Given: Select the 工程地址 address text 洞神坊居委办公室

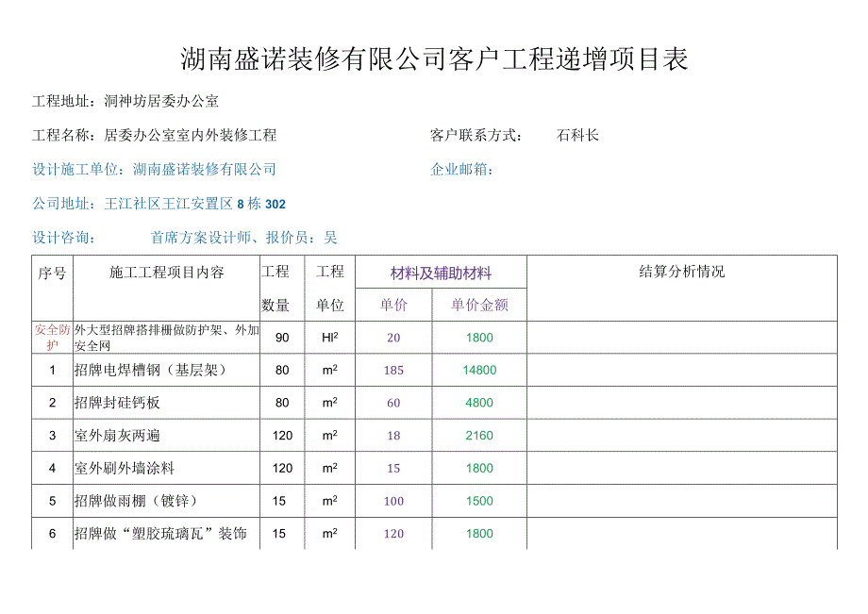Looking at the screenshot, I should click(159, 98).
